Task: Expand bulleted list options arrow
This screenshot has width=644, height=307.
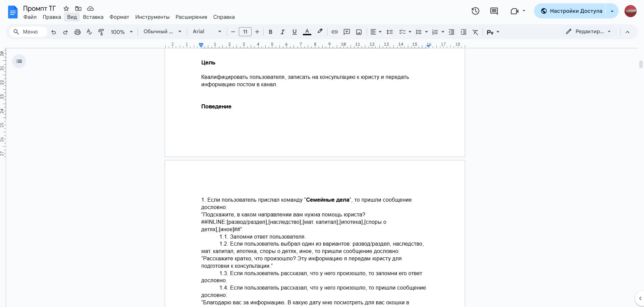Action: pos(426,32)
